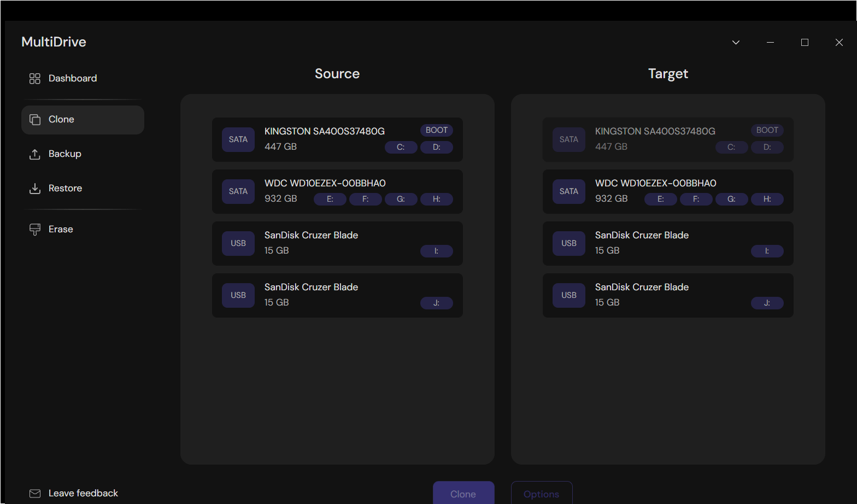
Task: Click the D: partition in Source
Action: point(437,147)
